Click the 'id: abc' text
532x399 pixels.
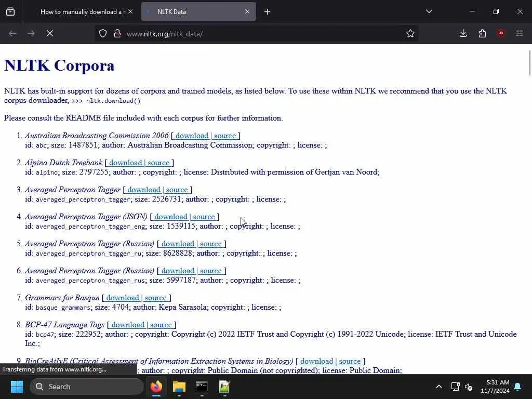pos(37,145)
